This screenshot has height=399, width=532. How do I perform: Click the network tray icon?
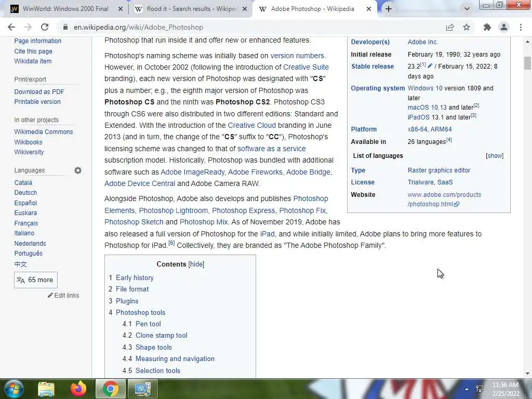(480, 389)
